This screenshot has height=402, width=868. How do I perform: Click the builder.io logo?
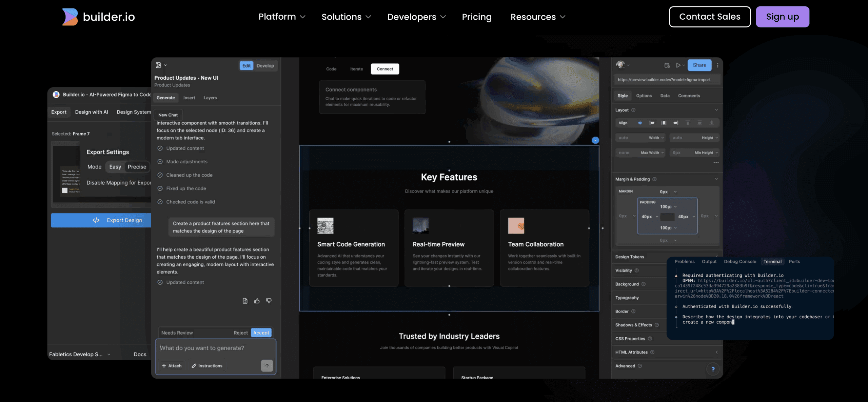click(x=98, y=17)
